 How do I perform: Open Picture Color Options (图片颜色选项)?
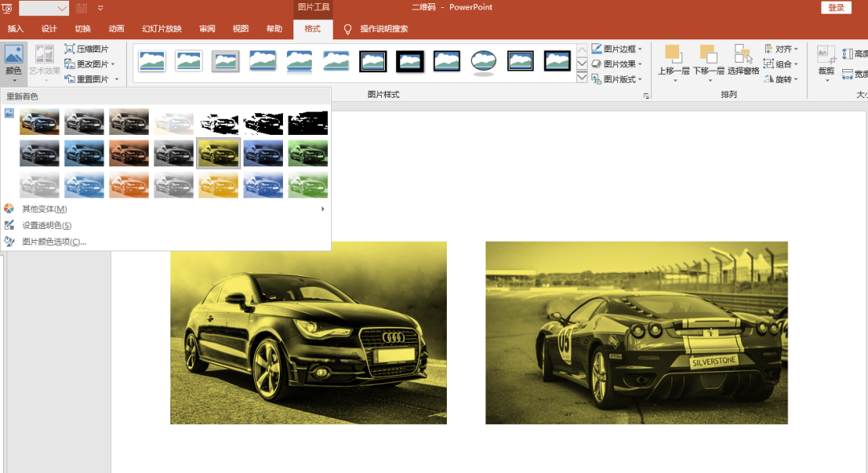pos(54,242)
